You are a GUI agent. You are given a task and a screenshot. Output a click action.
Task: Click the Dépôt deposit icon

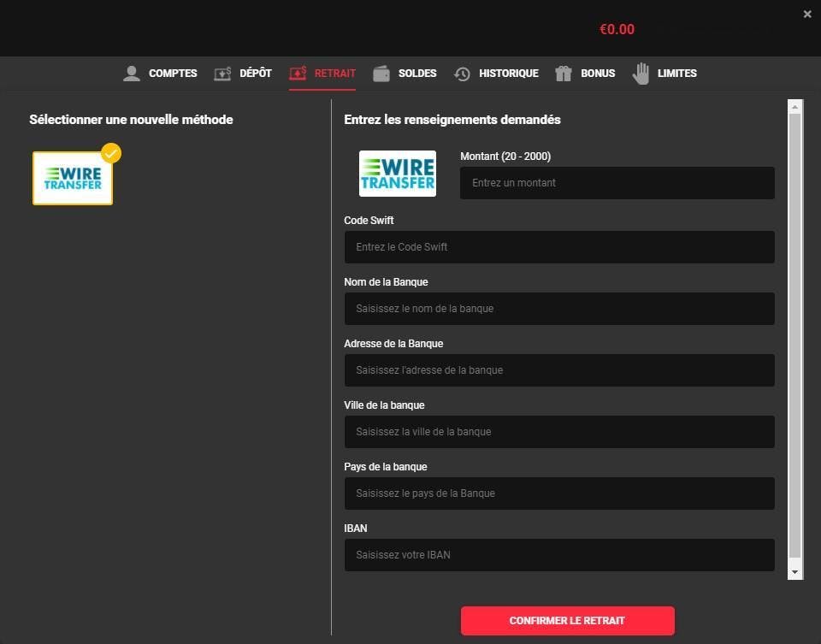[x=222, y=74]
